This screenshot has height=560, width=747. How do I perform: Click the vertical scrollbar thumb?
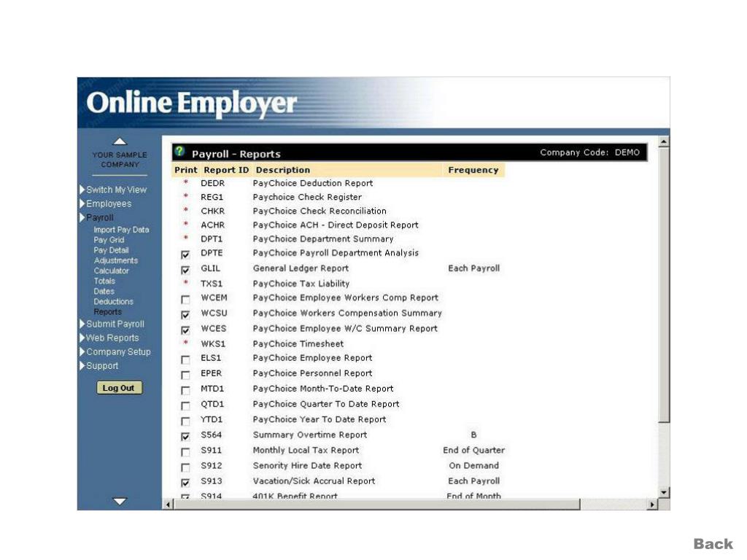[x=664, y=285]
